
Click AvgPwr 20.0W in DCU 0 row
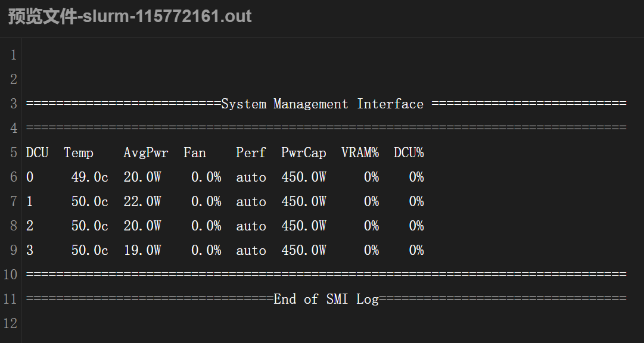[142, 177]
